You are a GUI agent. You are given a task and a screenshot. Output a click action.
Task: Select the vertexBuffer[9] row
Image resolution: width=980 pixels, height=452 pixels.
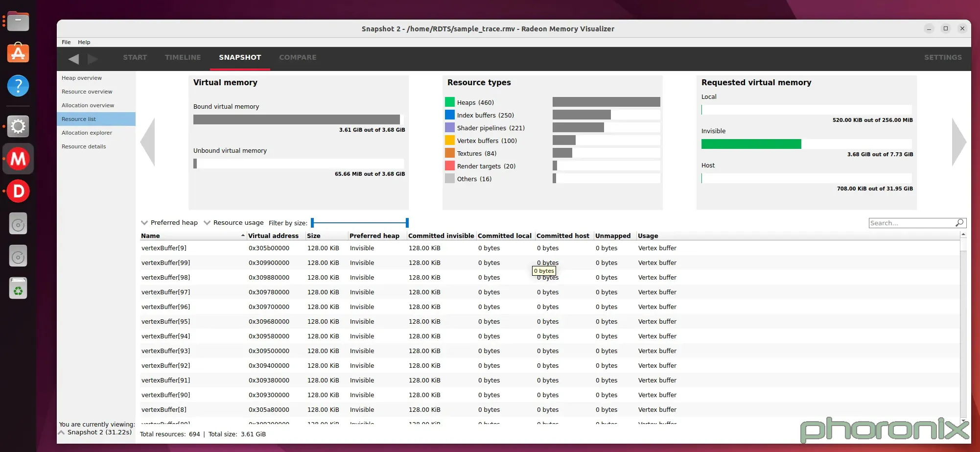[x=549, y=248]
